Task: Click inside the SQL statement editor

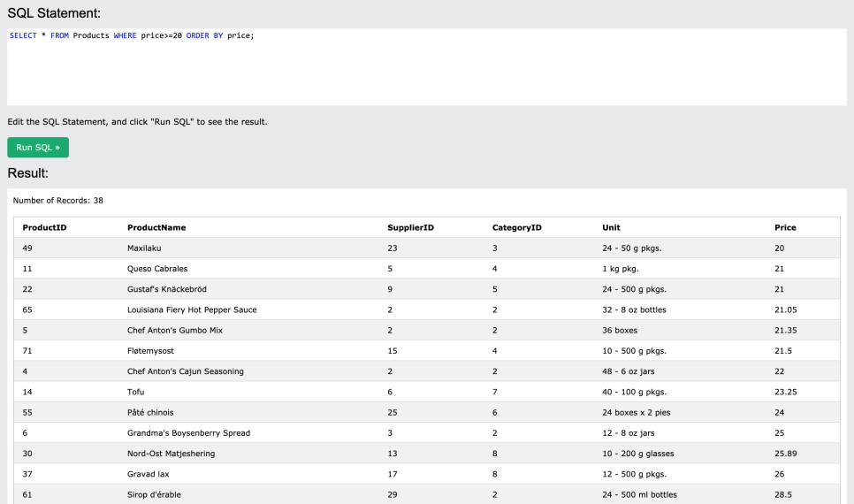Action: click(x=426, y=67)
